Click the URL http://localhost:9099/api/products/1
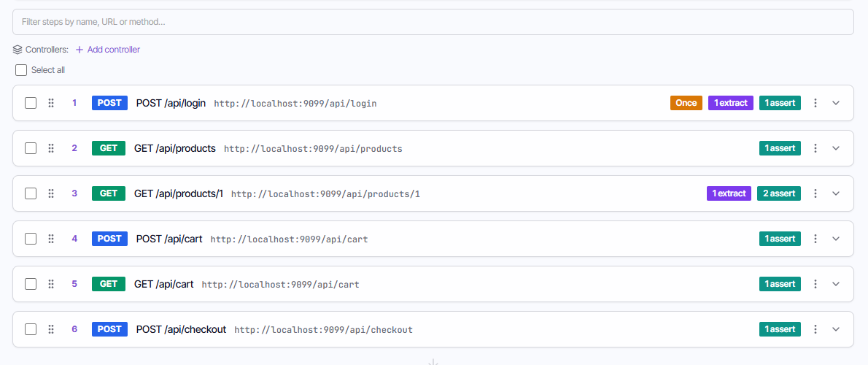 click(x=325, y=194)
